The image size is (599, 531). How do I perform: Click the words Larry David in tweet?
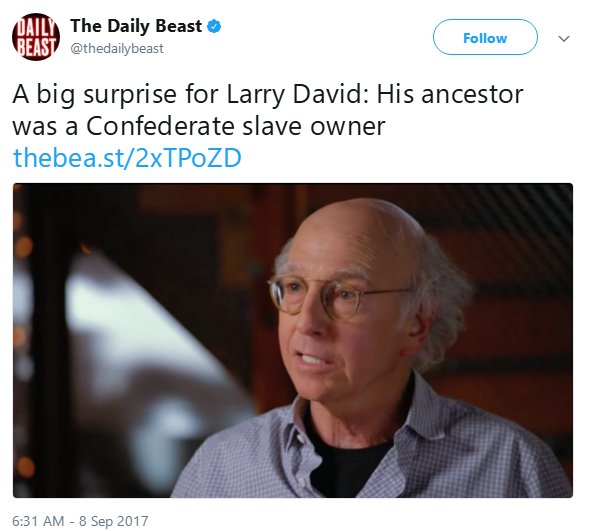tap(294, 95)
